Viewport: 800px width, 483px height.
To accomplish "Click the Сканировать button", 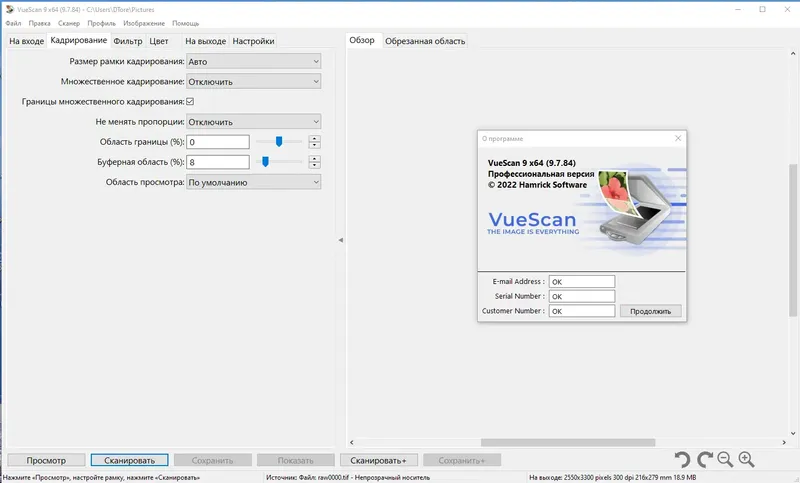I will pos(130,460).
